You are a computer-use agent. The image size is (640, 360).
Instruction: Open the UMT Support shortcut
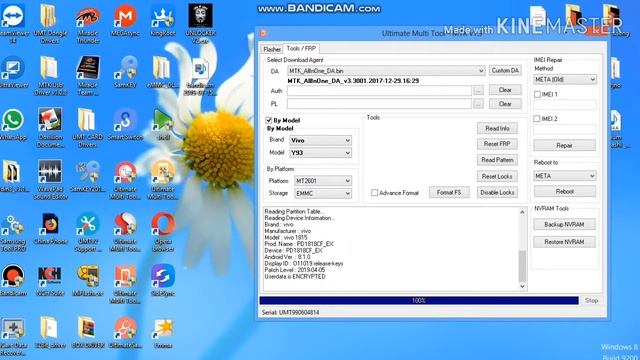point(88,233)
